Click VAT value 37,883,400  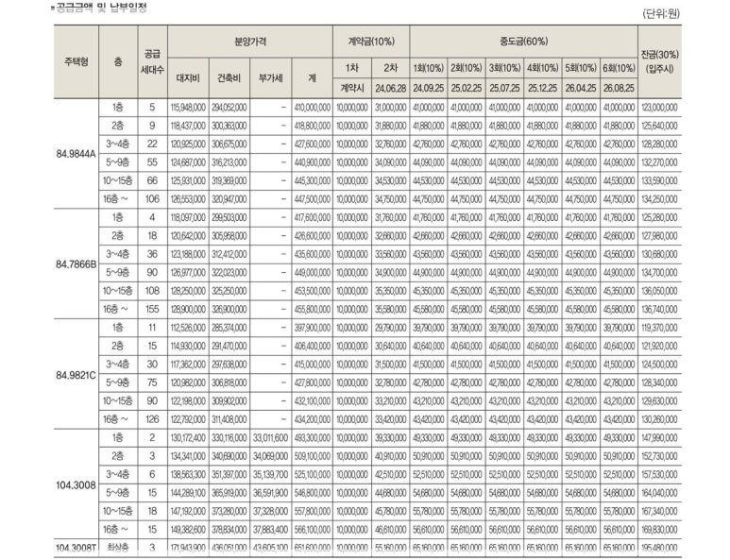point(270,529)
